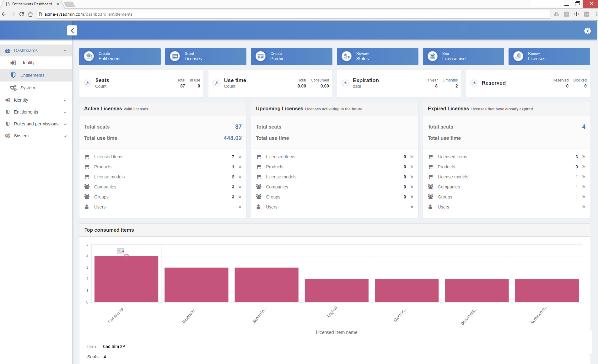This screenshot has height=364, width=598.
Task: Click the cart icon next to Licensed items
Action: [87, 156]
